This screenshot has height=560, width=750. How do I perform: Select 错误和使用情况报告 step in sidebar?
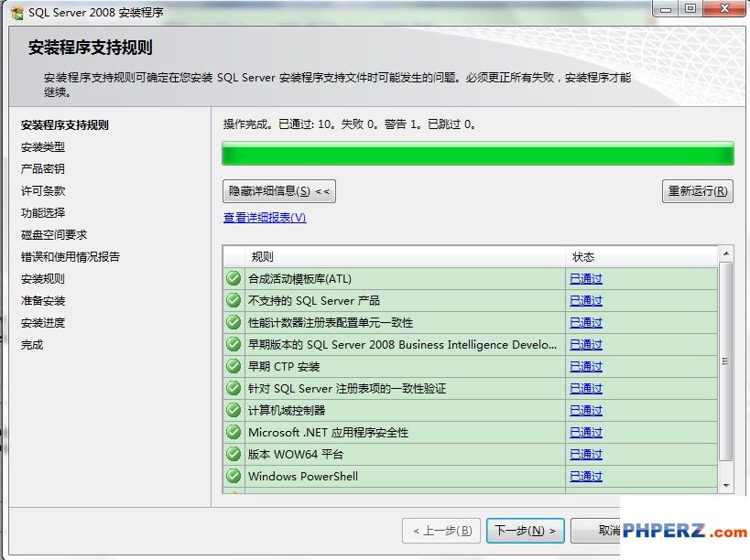pyautogui.click(x=71, y=257)
